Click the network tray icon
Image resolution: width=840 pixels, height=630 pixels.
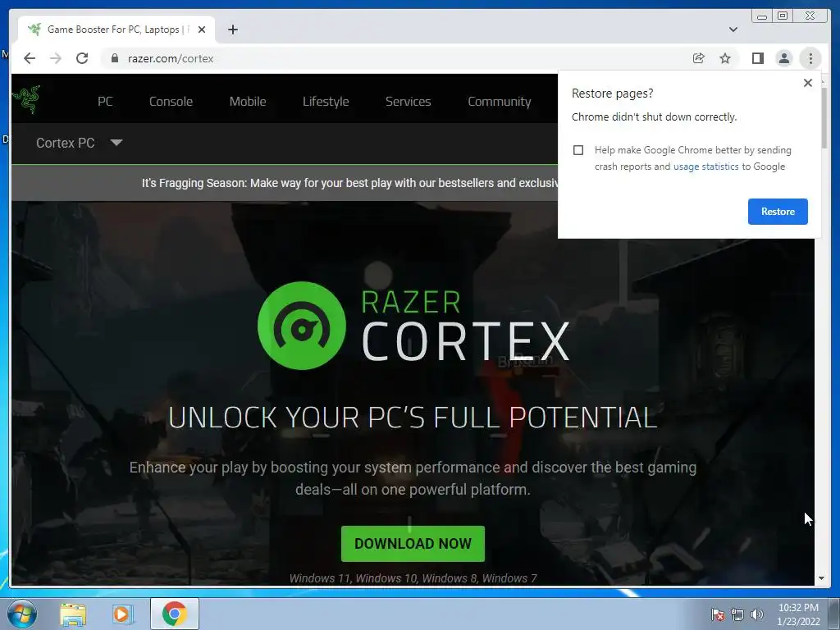coord(737,614)
